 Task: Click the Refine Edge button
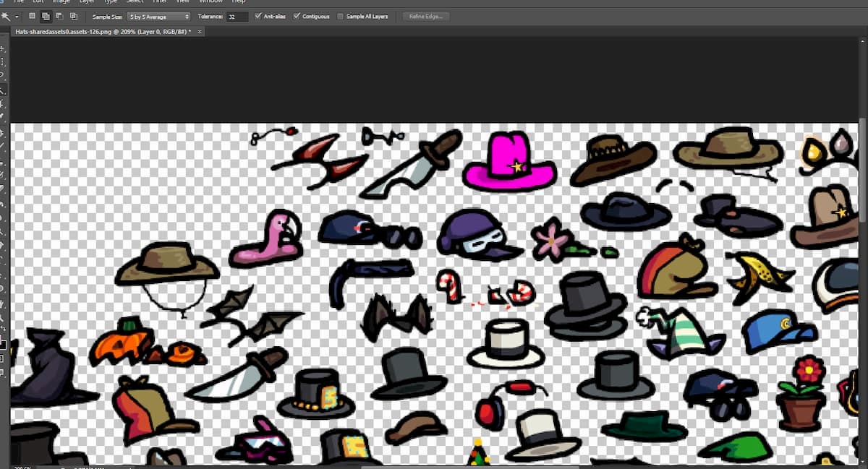point(425,16)
